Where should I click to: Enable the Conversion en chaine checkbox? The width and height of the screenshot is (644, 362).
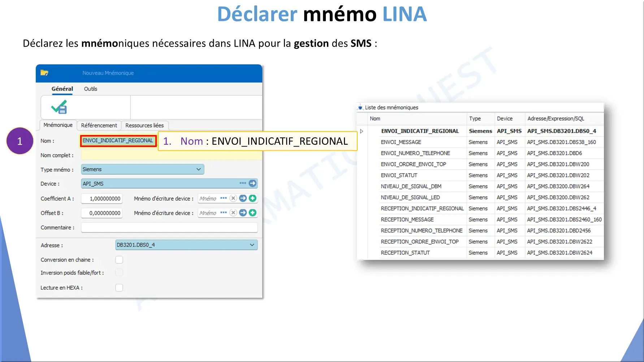tap(119, 260)
